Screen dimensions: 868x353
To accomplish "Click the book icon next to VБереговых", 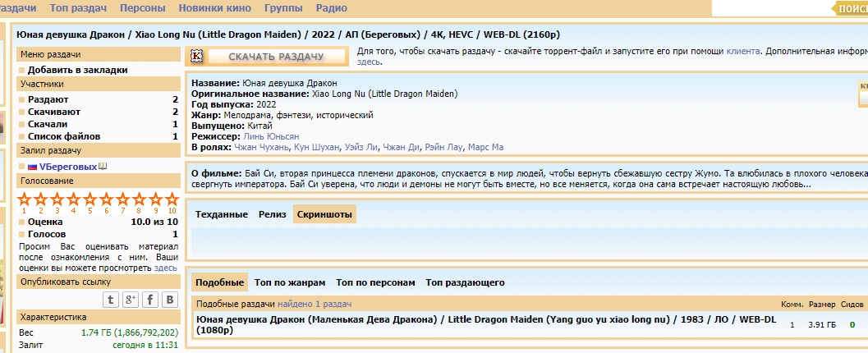I will (x=103, y=166).
